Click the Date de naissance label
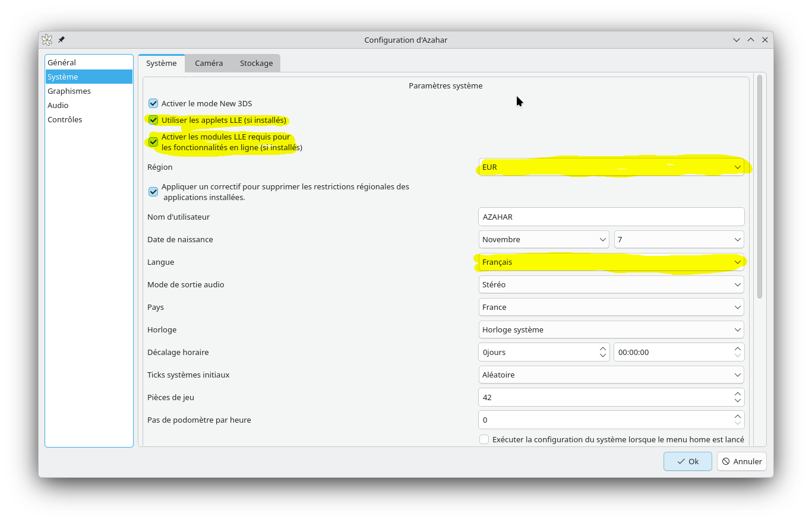 pyautogui.click(x=180, y=239)
